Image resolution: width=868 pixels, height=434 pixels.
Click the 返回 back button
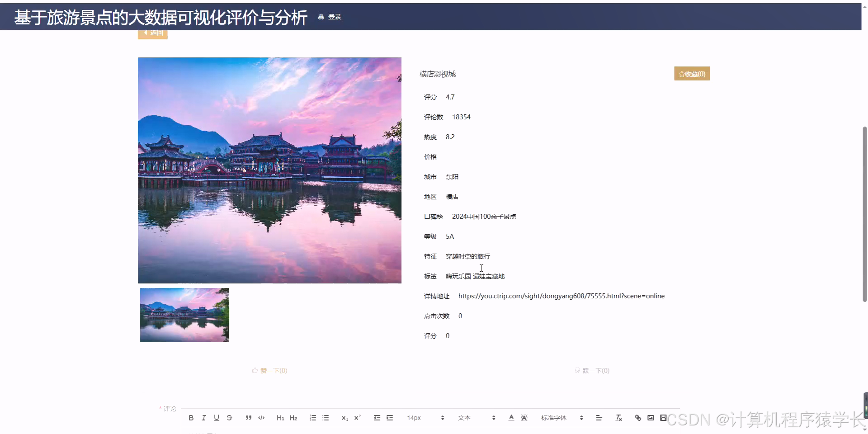[153, 33]
